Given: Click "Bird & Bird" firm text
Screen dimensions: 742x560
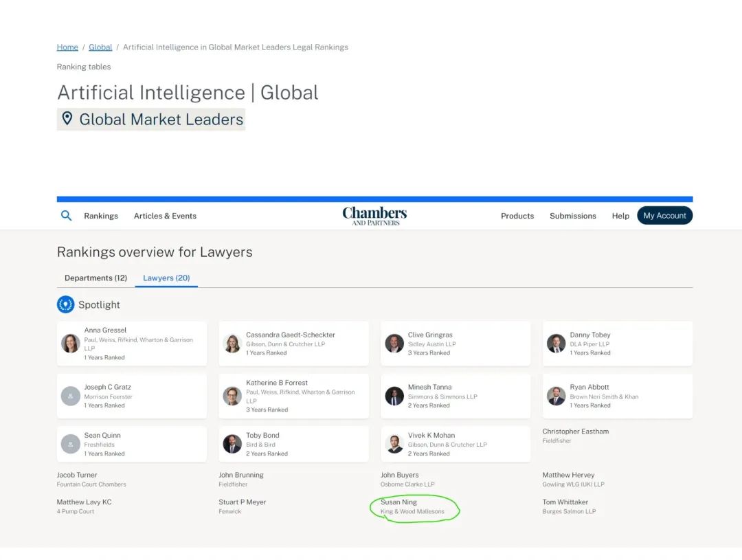Looking at the screenshot, I should 260,445.
